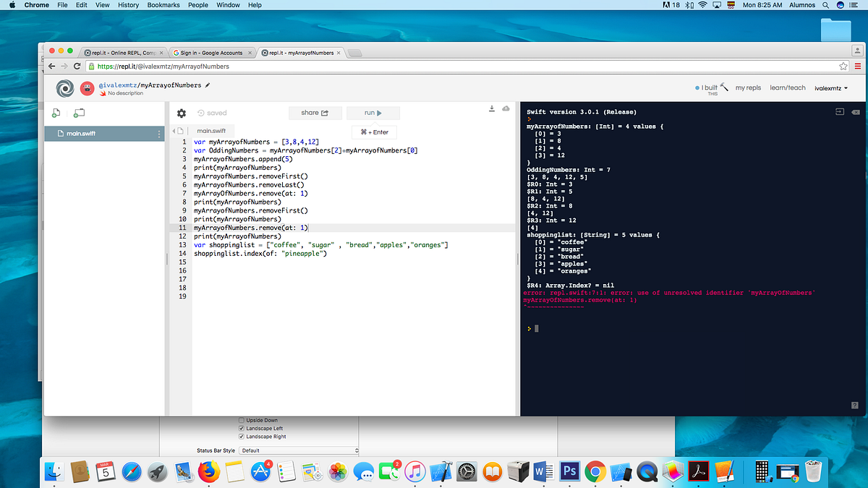Enable the Upside Down orientation checkbox

[241, 420]
